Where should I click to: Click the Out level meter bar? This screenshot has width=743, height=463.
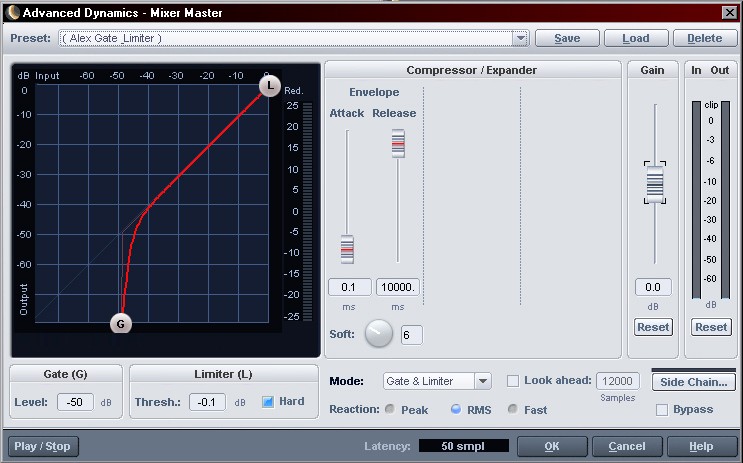725,200
